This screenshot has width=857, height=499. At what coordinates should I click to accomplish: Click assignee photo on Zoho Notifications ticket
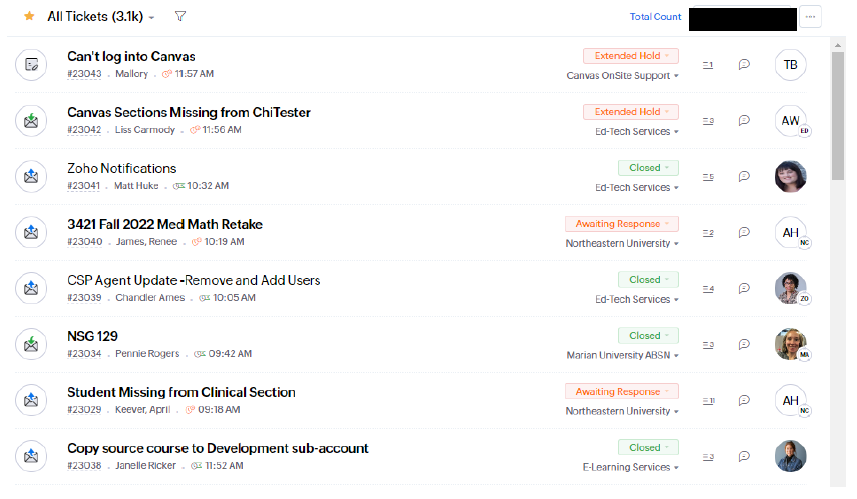tap(790, 177)
